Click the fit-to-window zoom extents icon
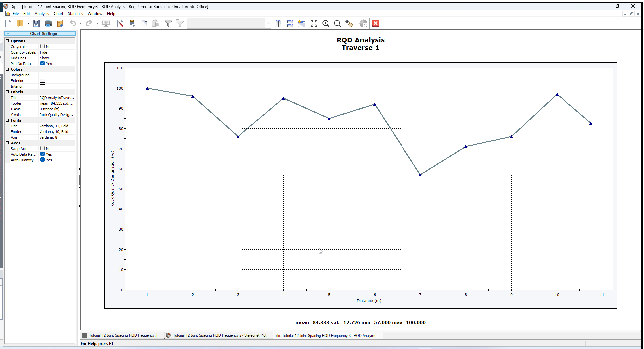Screen dimensions: 644x349 click(314, 23)
